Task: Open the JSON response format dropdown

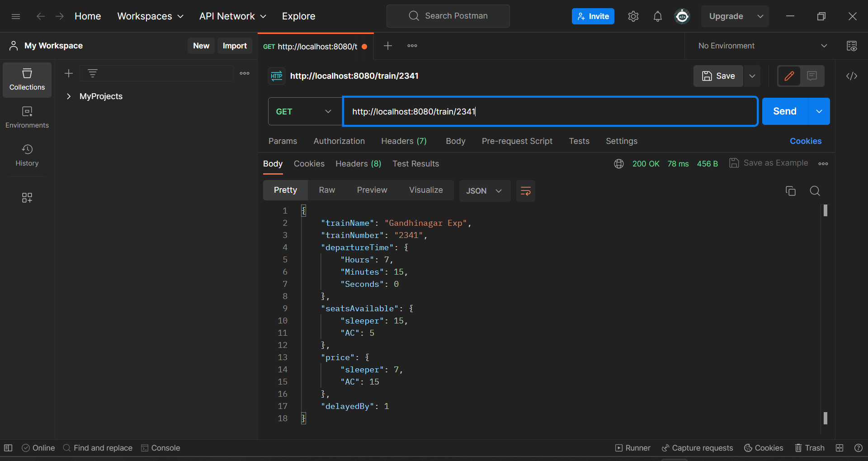Action: click(x=484, y=190)
